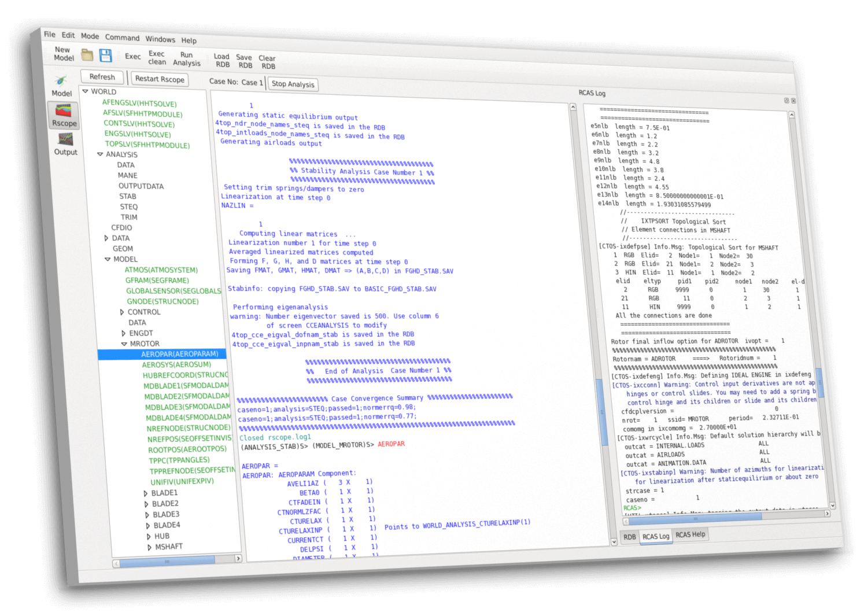Open the Command menu
Screen dimensions: 864x616
coord(122,38)
